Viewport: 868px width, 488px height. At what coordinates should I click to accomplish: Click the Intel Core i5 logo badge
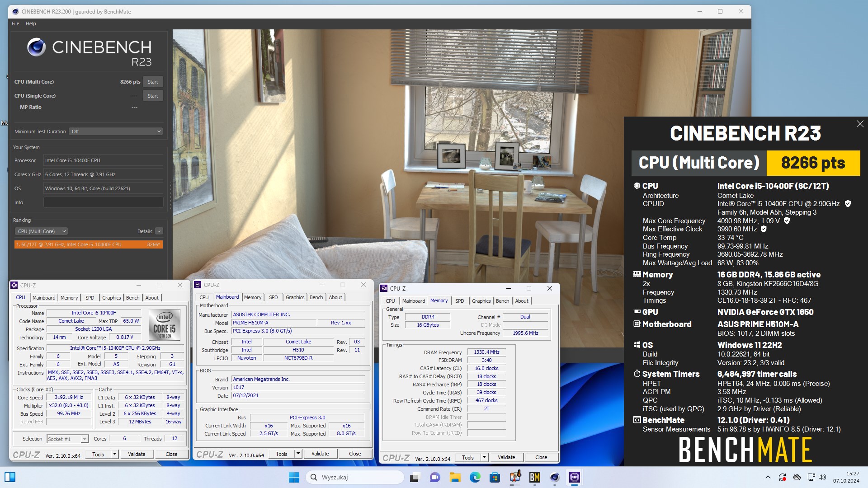(x=165, y=325)
